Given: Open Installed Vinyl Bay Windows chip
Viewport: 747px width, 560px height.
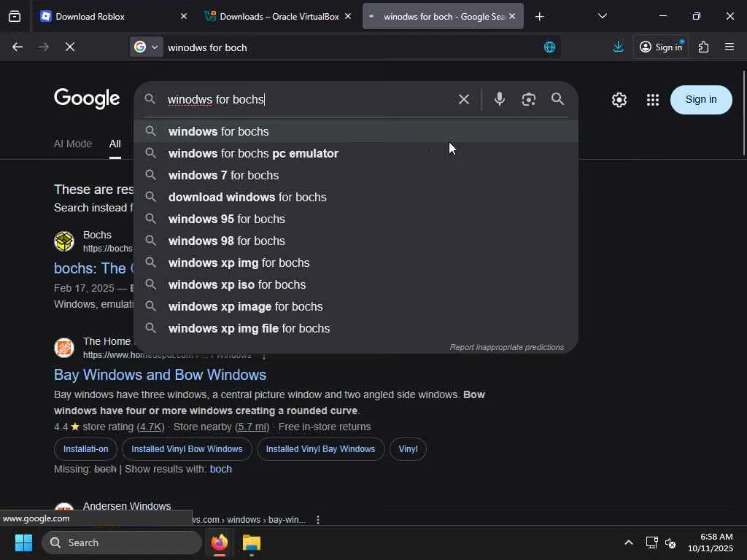Looking at the screenshot, I should point(321,449).
